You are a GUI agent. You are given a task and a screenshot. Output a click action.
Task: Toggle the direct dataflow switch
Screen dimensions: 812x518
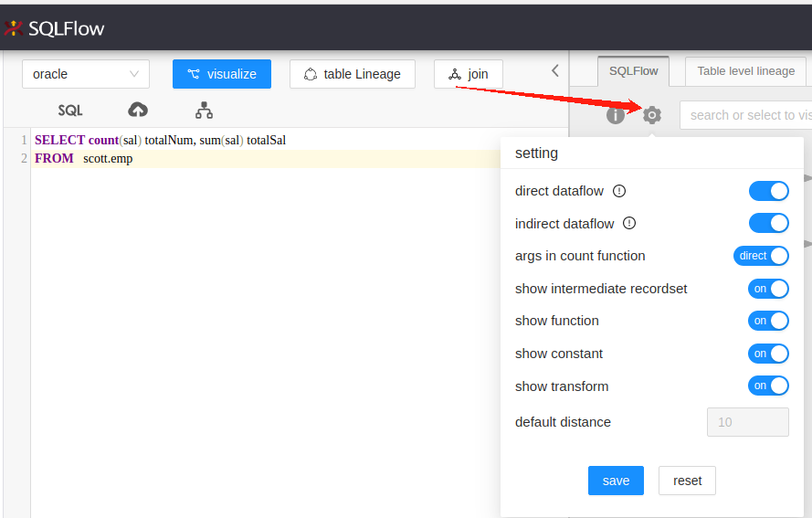click(768, 191)
